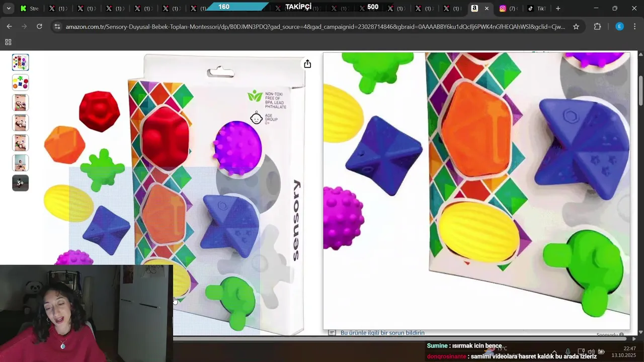Open 'Bu ürünle ilgili bir sorun bildirin' link
The width and height of the screenshot is (644, 362).
pyautogui.click(x=382, y=333)
